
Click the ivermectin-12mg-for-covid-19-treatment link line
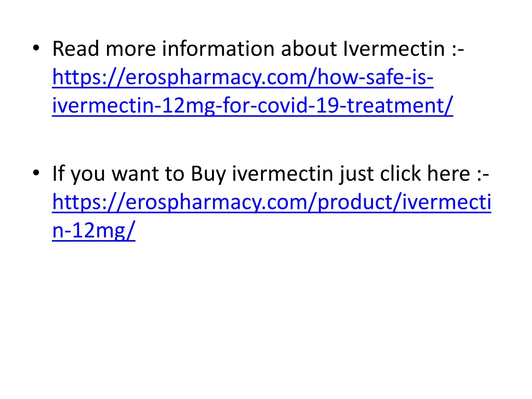pos(252,105)
